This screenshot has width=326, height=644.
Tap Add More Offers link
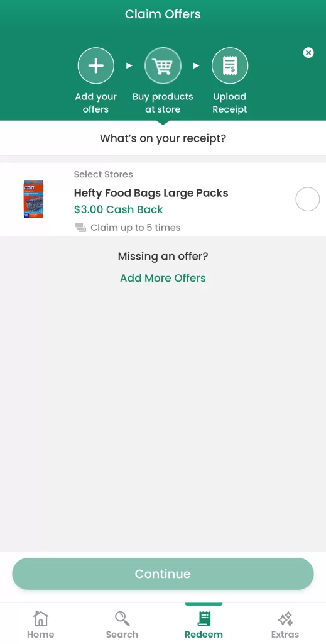pos(163,278)
